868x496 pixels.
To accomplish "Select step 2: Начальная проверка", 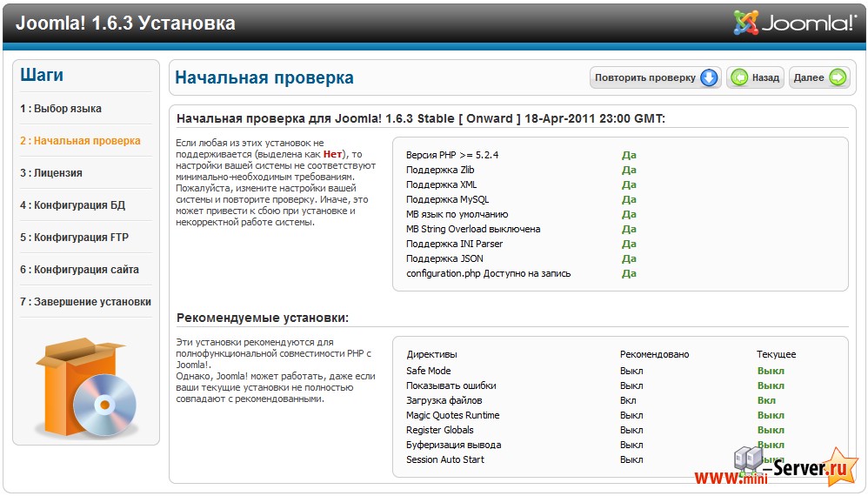I will coord(80,141).
